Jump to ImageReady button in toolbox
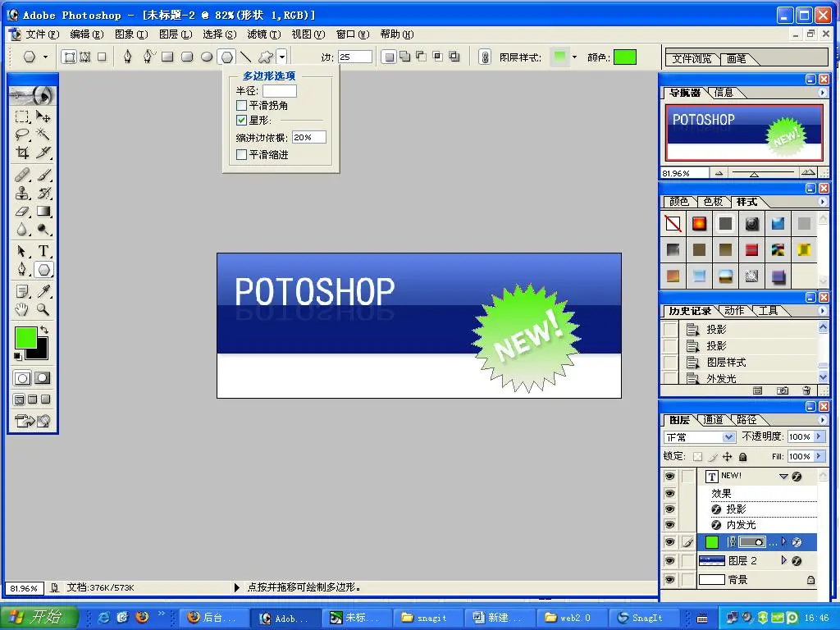The height and width of the screenshot is (630, 840). click(x=32, y=421)
